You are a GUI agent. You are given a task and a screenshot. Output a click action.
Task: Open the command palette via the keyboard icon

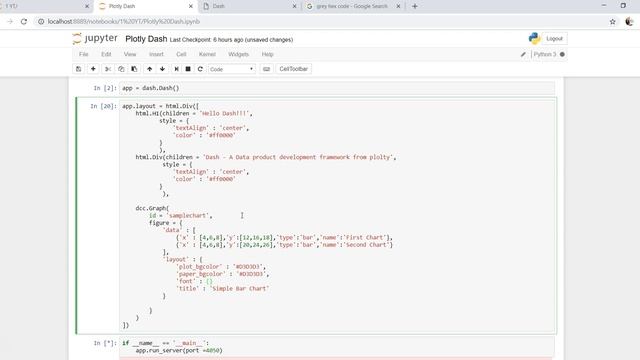[267, 69]
